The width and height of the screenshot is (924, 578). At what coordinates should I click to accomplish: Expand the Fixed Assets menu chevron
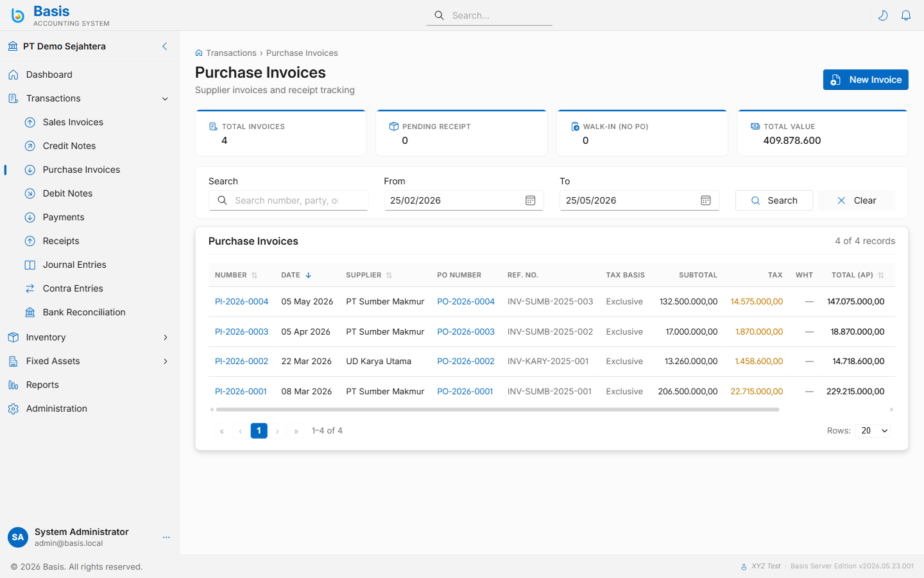click(166, 361)
